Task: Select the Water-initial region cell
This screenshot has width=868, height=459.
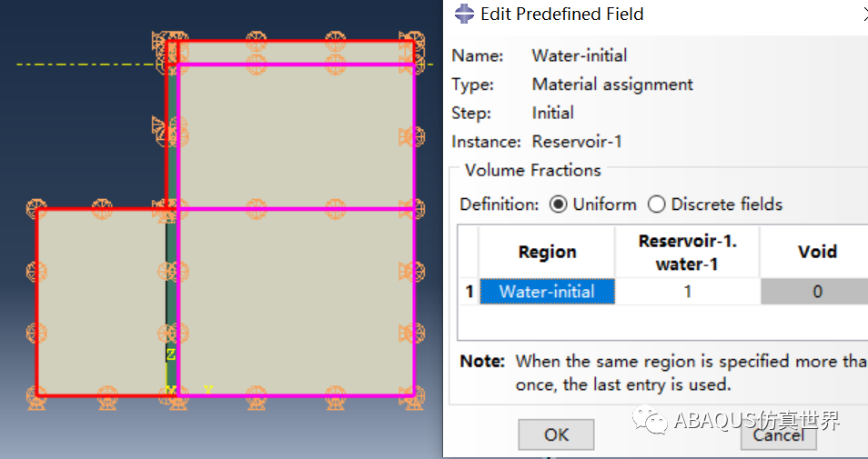Action: pos(547,292)
